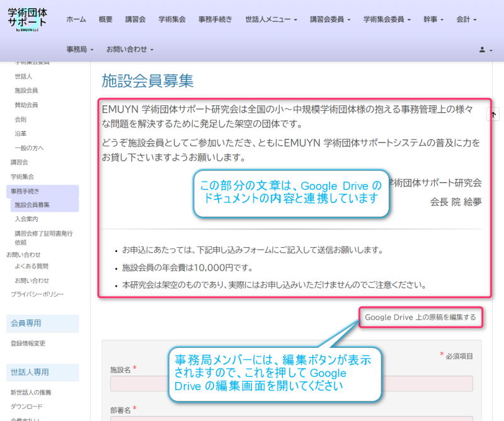Open the user account icon menu

coord(485,49)
